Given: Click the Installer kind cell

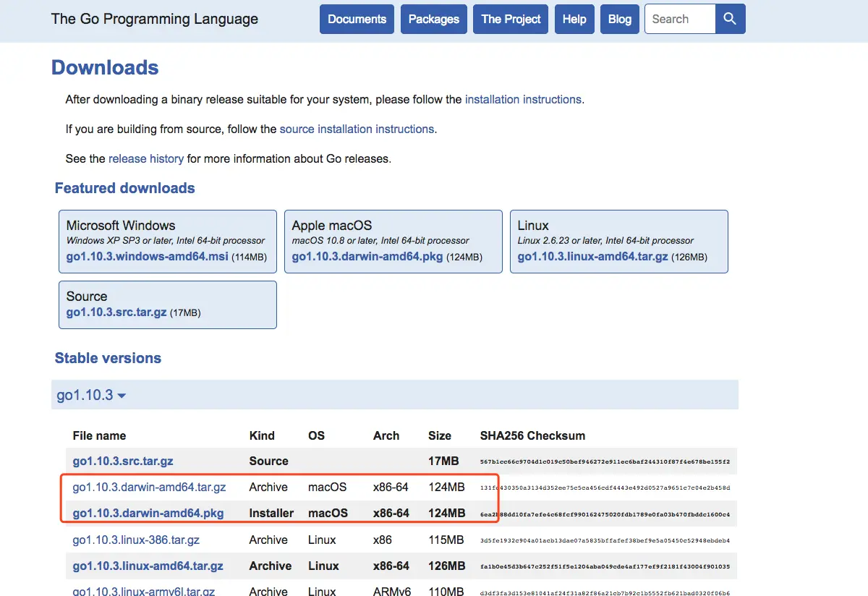Looking at the screenshot, I should pyautogui.click(x=272, y=513).
